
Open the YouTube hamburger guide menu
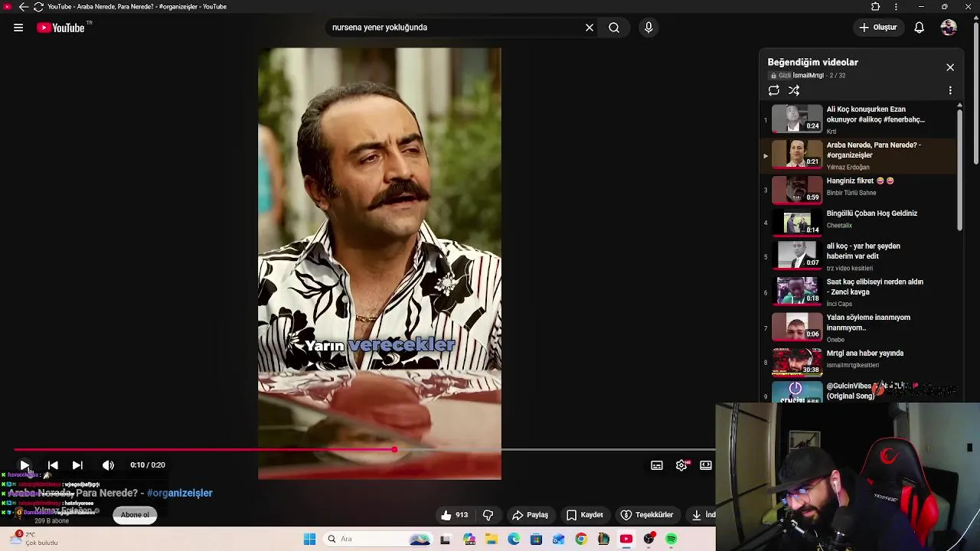(18, 28)
